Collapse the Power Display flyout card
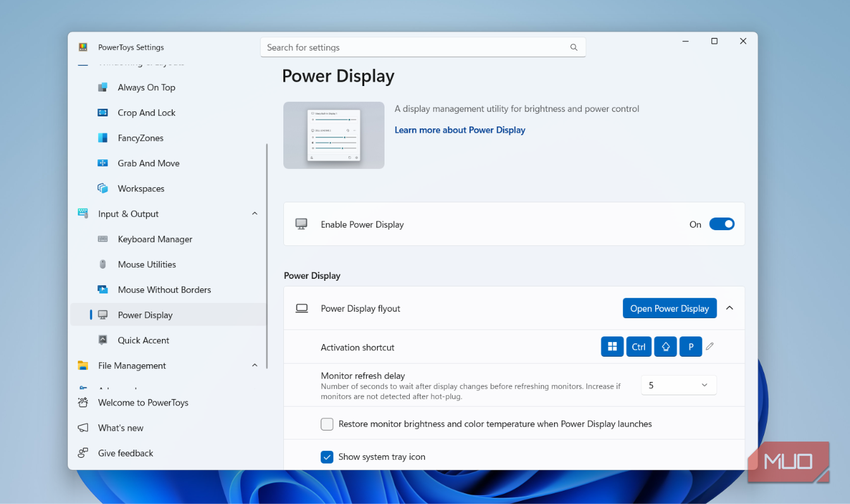The height and width of the screenshot is (504, 850). [x=729, y=308]
